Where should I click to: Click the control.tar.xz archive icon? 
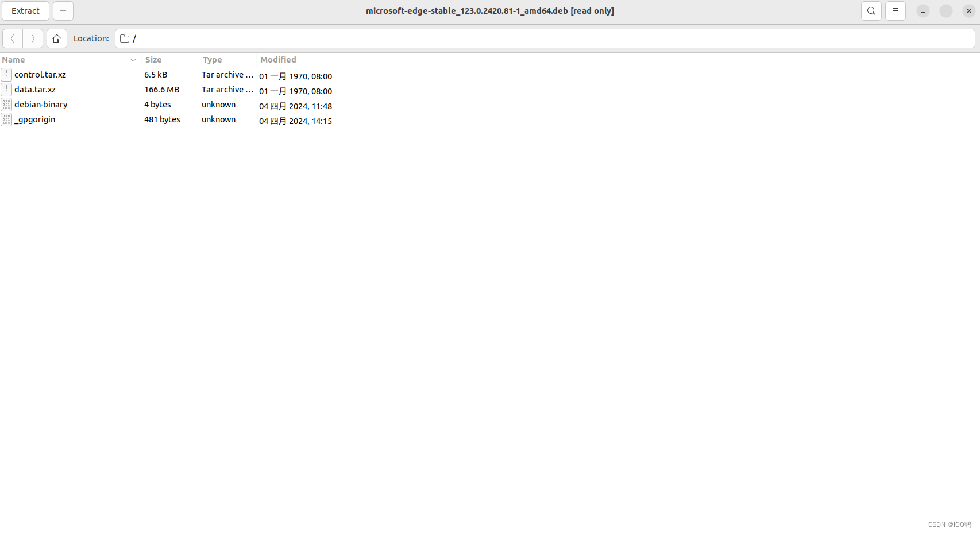[6, 74]
